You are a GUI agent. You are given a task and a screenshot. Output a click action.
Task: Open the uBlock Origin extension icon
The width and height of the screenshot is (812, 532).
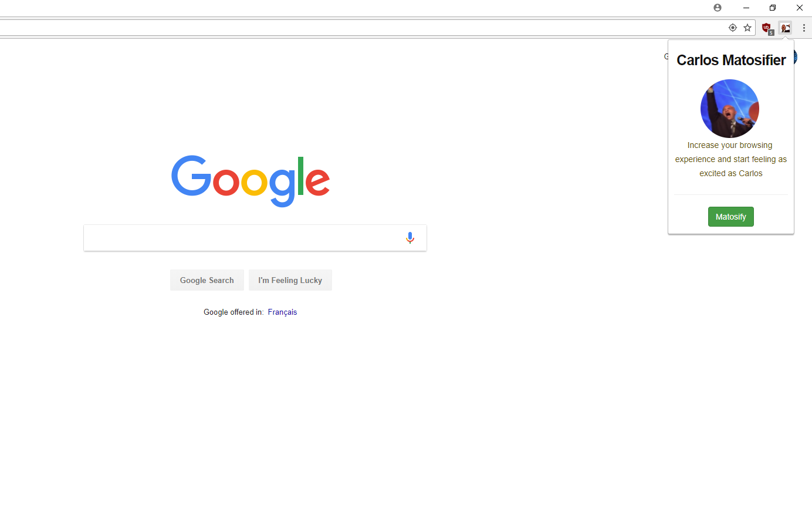[767, 28]
